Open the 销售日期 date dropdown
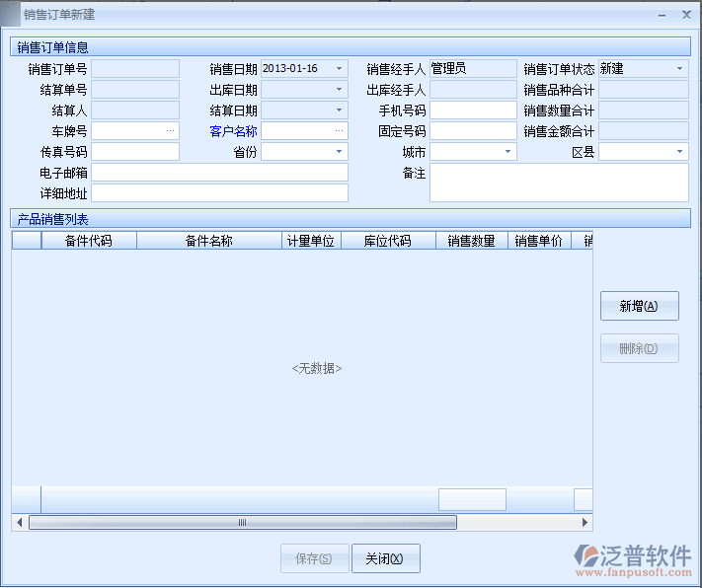Image resolution: width=702 pixels, height=588 pixels. (339, 69)
